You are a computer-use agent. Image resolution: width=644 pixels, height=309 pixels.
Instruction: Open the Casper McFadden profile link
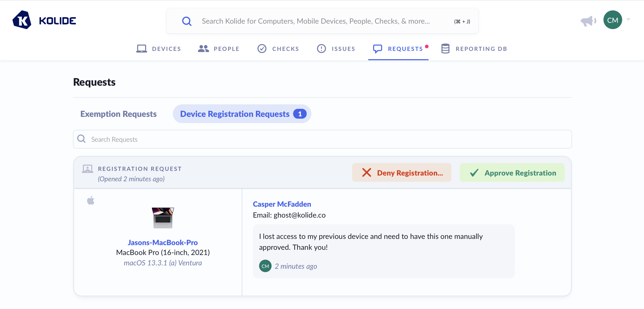click(282, 204)
